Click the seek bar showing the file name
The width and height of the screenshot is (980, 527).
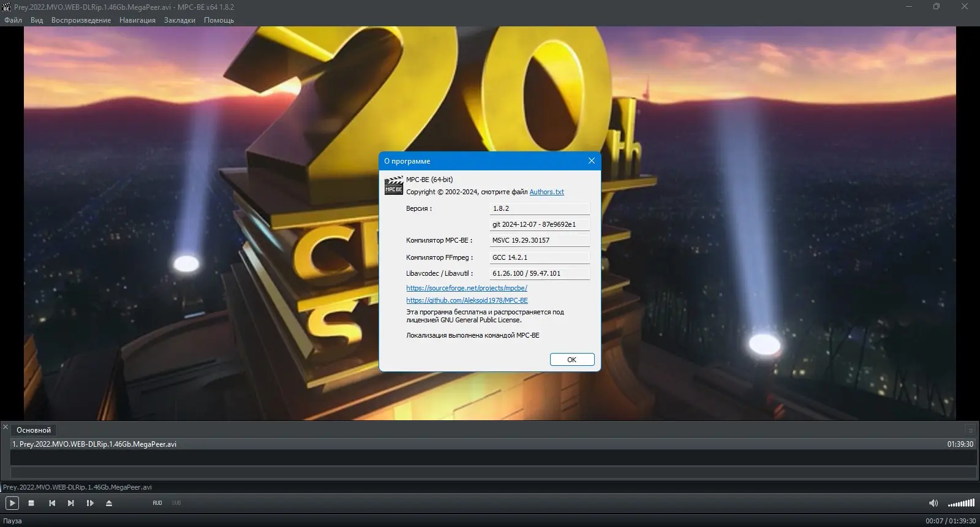(x=490, y=487)
